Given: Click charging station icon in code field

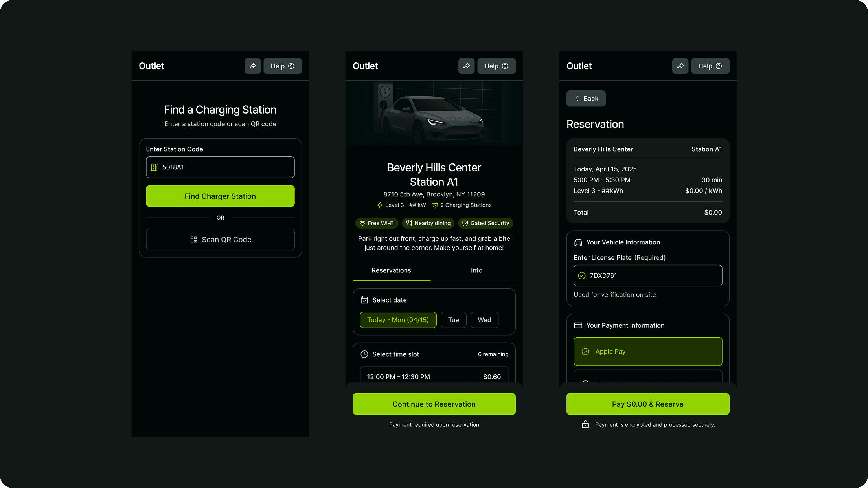Looking at the screenshot, I should point(155,167).
